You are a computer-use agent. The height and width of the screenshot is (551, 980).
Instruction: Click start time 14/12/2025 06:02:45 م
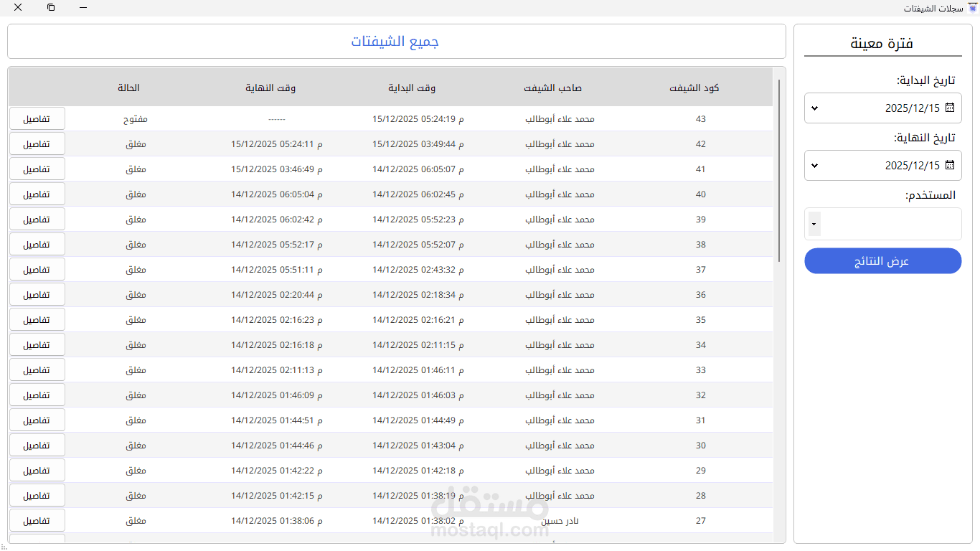click(418, 194)
